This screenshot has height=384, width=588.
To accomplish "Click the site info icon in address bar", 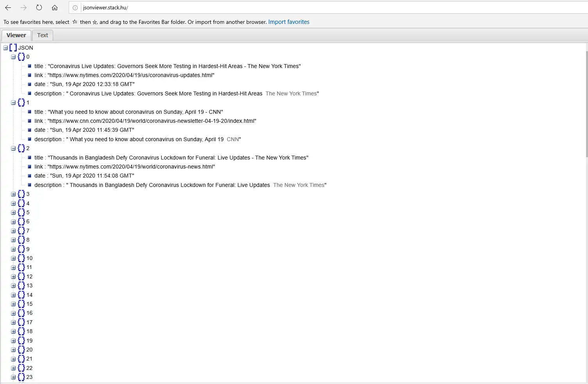I will pos(75,7).
